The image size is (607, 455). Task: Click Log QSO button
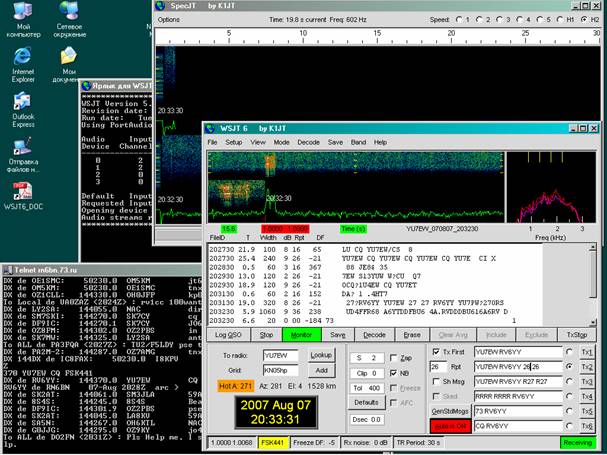click(x=228, y=335)
